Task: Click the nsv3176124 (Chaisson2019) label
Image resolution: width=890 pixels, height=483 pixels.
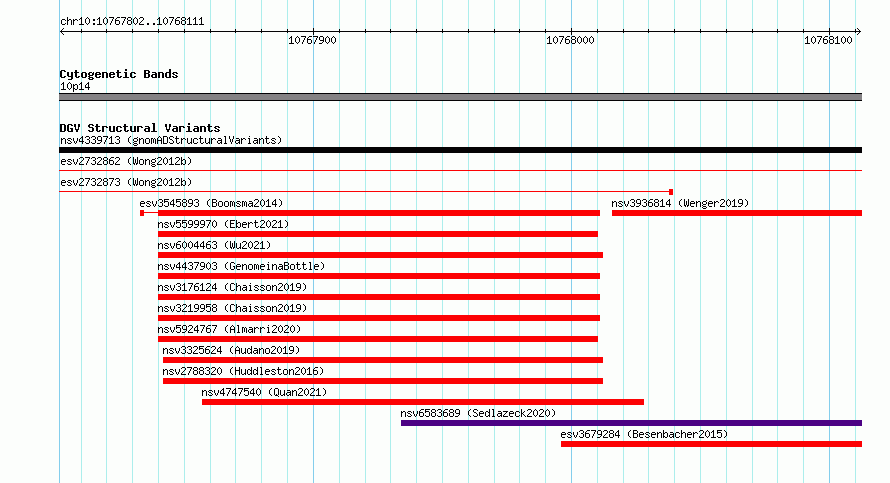Action: [232, 287]
